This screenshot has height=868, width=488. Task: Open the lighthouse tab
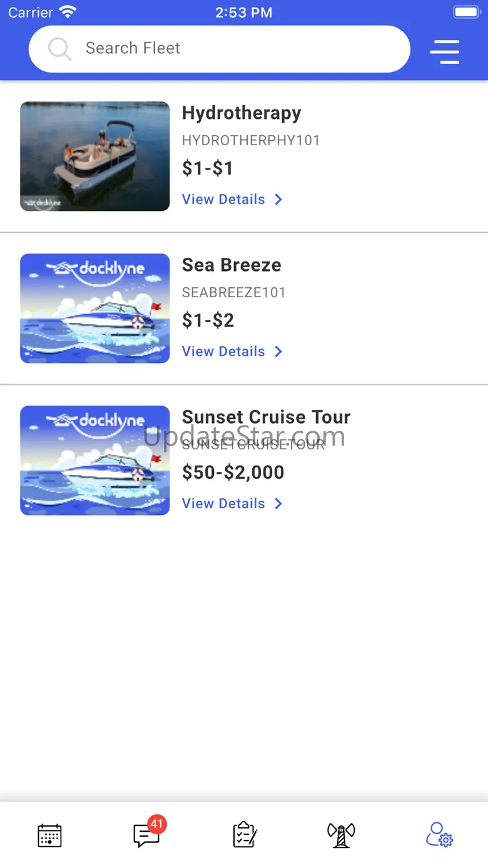(341, 835)
